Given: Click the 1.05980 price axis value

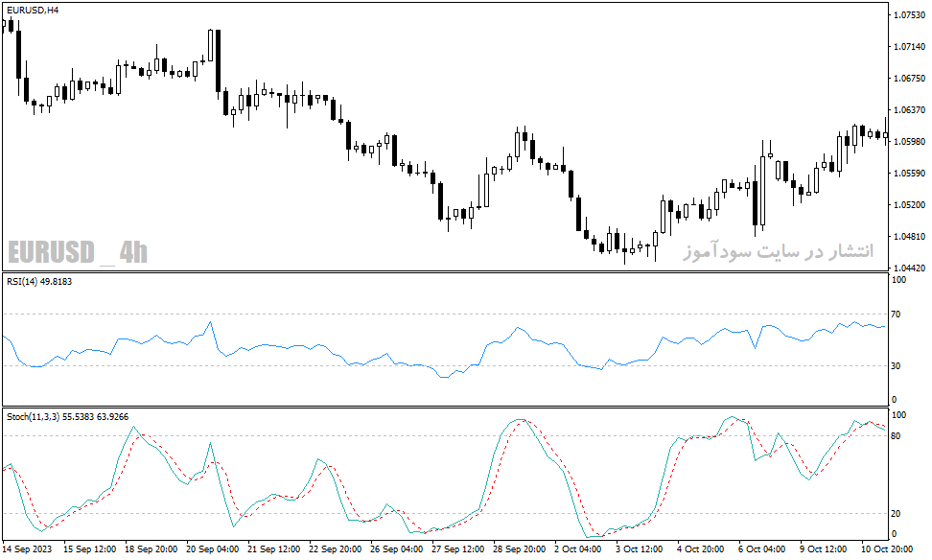Looking at the screenshot, I should (x=909, y=141).
